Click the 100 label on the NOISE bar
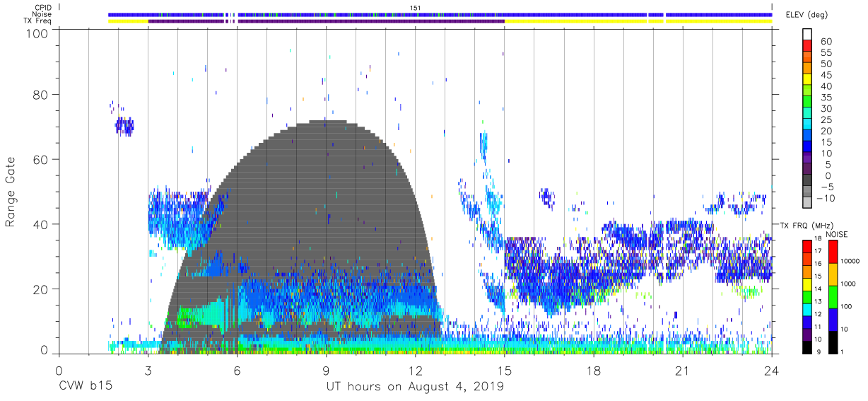Screen dimensions: 868x401 (x=847, y=307)
